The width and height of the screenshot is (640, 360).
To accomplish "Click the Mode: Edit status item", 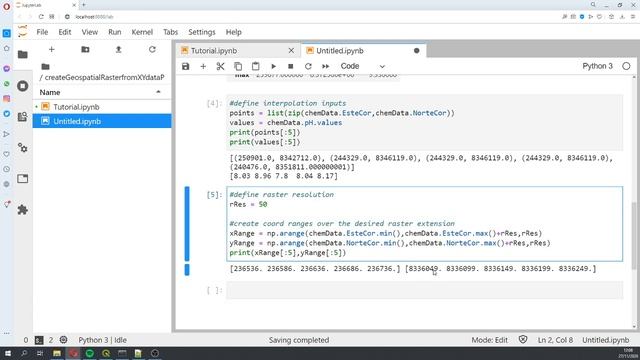I will (x=489, y=340).
